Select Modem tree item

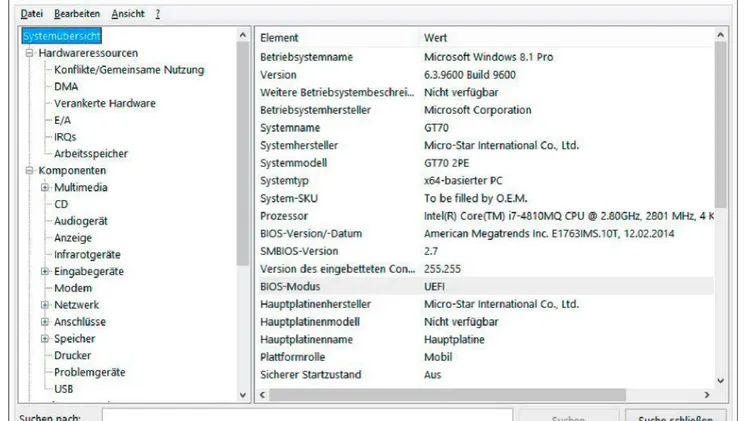point(73,288)
